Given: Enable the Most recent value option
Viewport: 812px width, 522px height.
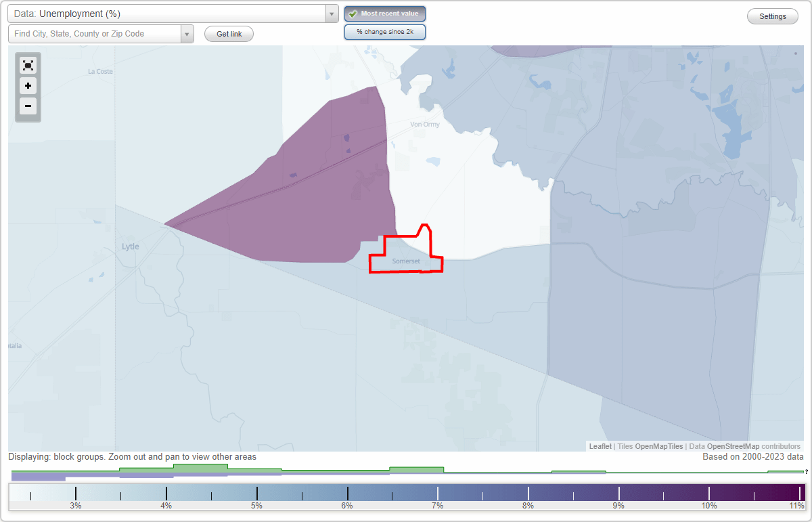Looking at the screenshot, I should click(385, 14).
